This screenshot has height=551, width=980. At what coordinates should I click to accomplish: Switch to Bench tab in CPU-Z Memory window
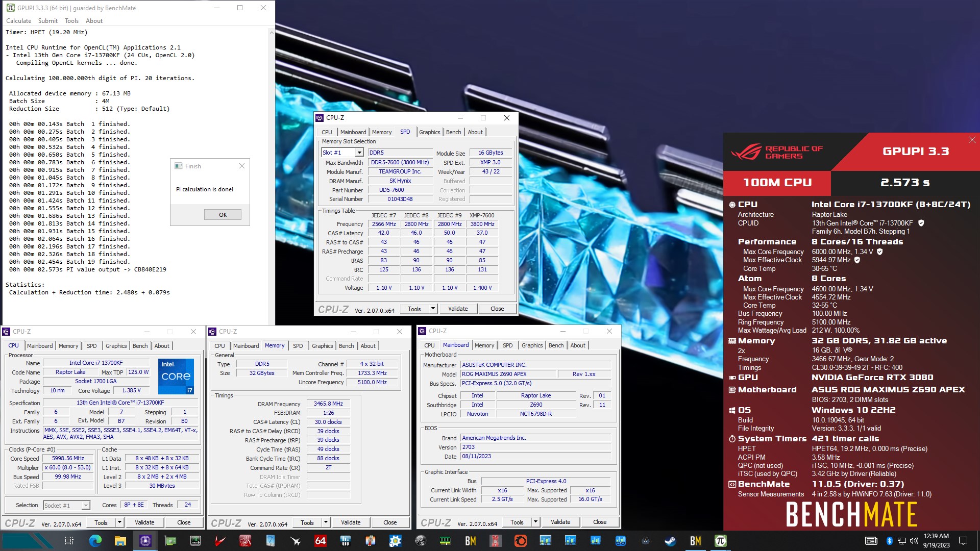point(346,346)
